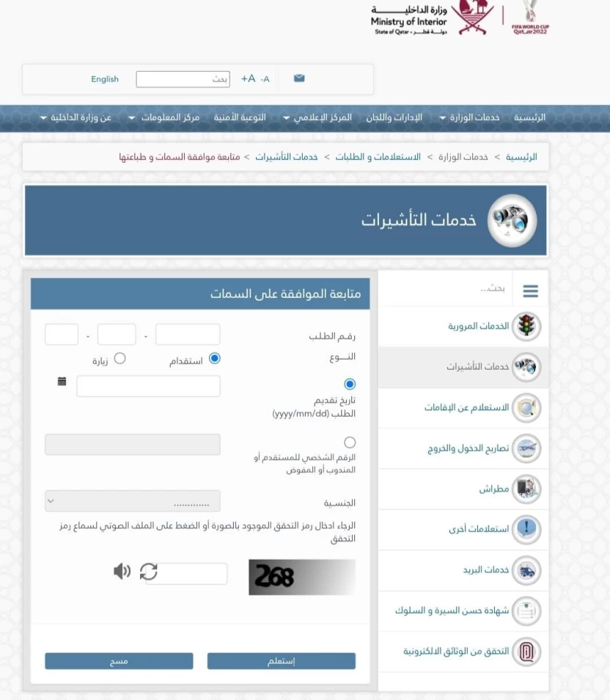Select the استقدام radio button

[x=215, y=359]
